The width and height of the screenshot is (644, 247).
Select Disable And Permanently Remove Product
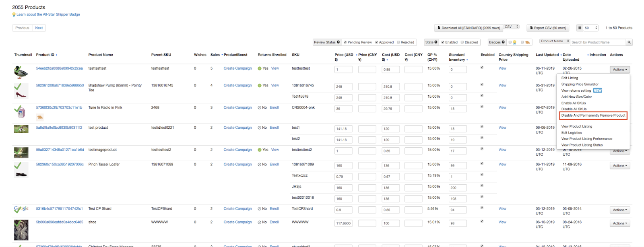pos(593,115)
